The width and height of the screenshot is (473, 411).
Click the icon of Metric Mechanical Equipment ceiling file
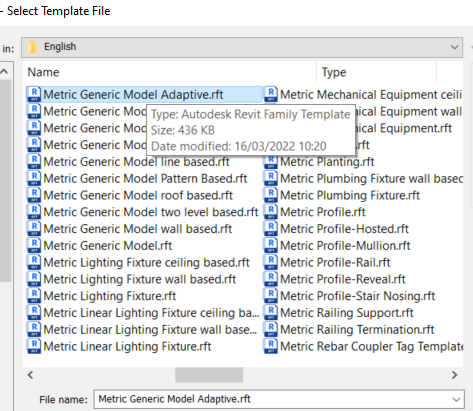tap(271, 94)
